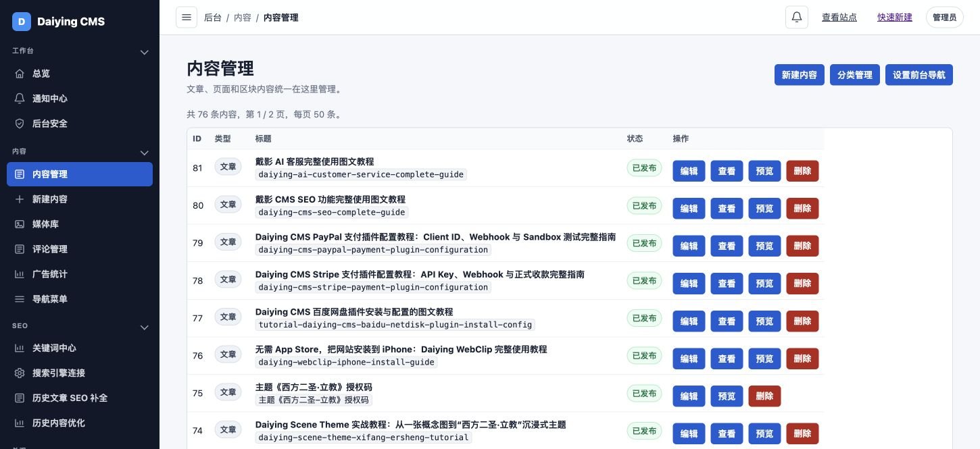Preview the PayPal plugin tutorial article
The image size is (980, 449).
point(764,246)
